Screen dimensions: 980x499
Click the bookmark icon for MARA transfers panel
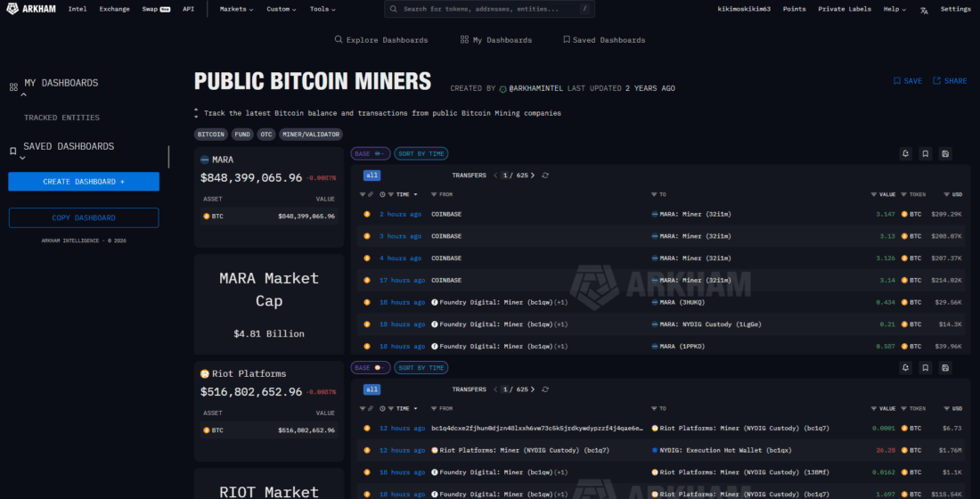click(925, 154)
